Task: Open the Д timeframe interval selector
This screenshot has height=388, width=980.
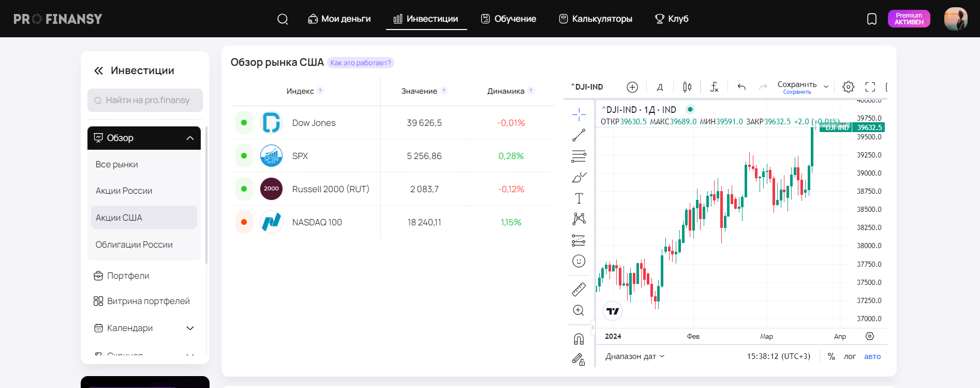Action: 660,87
